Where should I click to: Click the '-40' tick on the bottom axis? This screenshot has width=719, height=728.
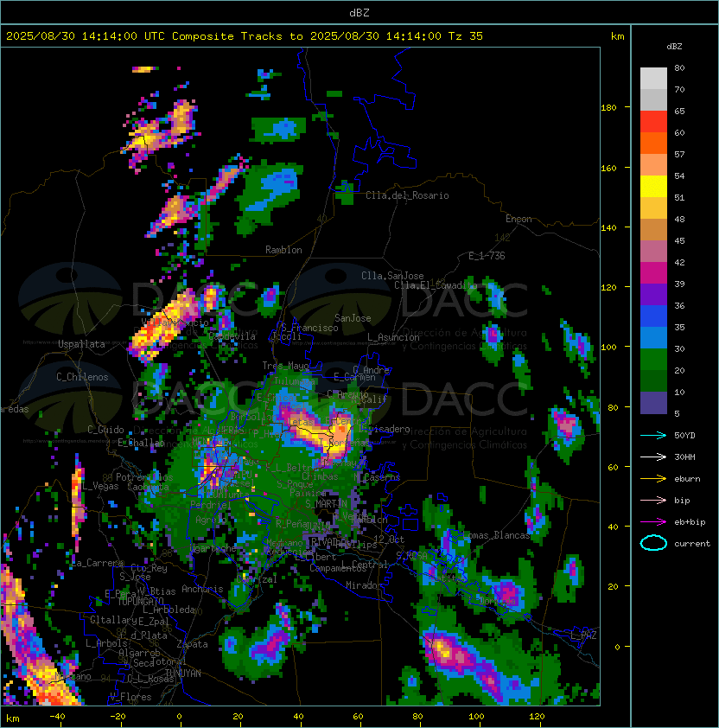(x=57, y=717)
